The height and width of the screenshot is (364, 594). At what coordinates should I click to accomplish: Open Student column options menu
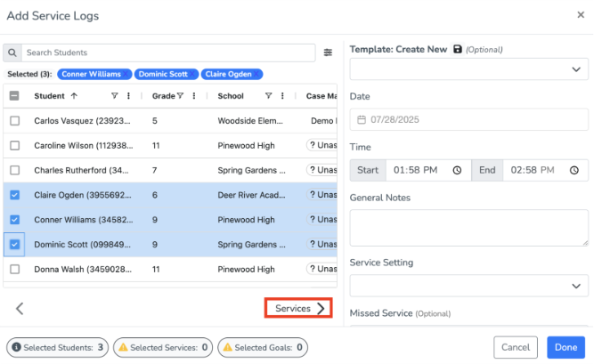click(x=128, y=96)
